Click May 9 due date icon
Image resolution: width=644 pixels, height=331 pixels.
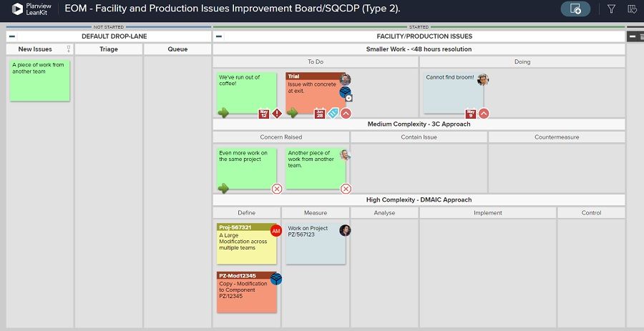[471, 114]
